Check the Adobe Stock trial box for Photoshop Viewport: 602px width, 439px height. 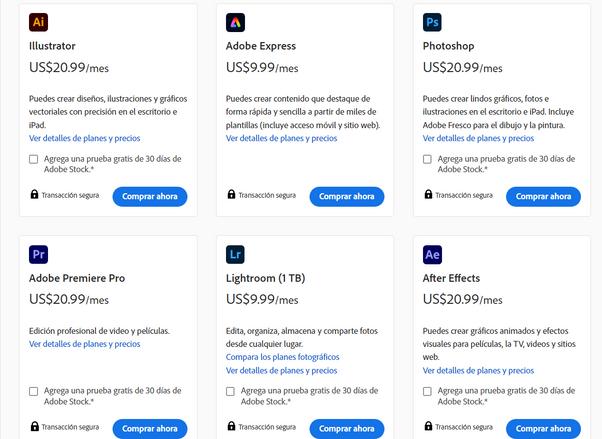[428, 159]
